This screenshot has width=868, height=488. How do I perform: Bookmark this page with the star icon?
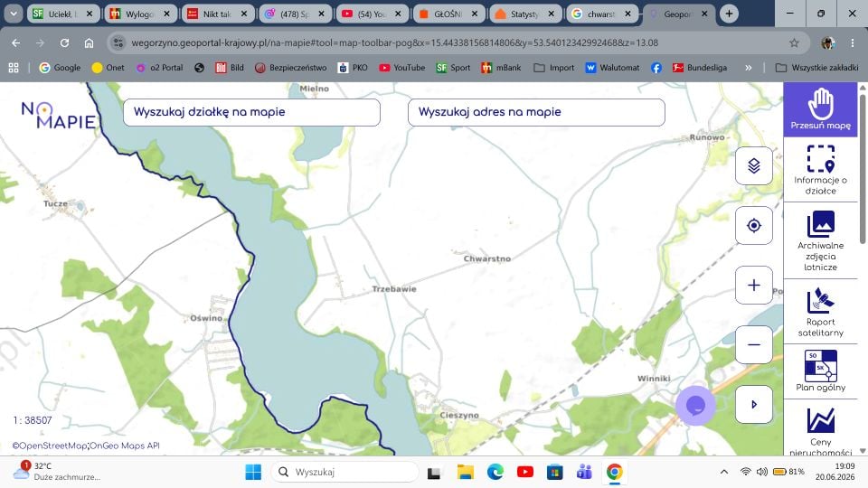click(794, 42)
